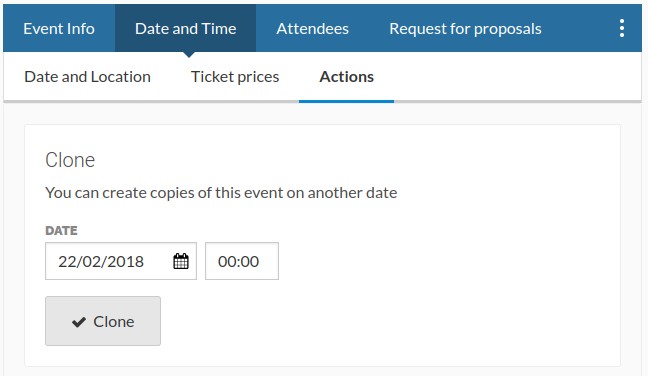This screenshot has width=648, height=376.
Task: Click the DATE field label
Action: pos(61,231)
